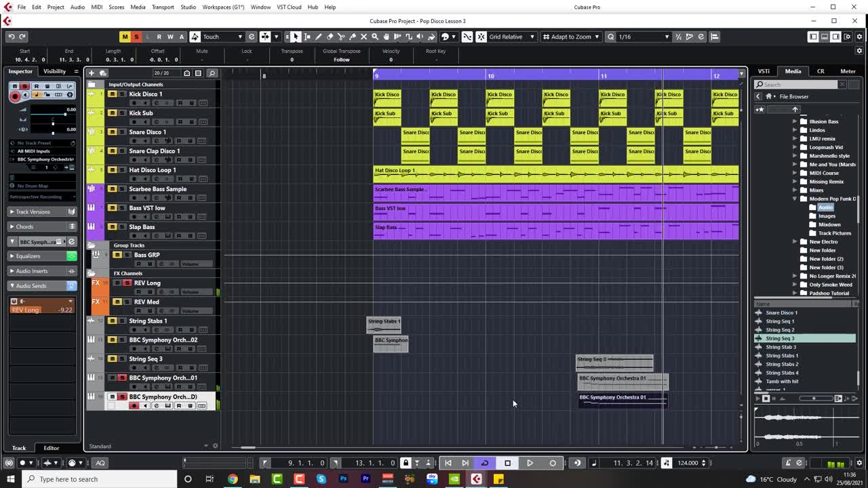Adjust the REV Long send level slider
The image size is (868, 488).
[41, 310]
